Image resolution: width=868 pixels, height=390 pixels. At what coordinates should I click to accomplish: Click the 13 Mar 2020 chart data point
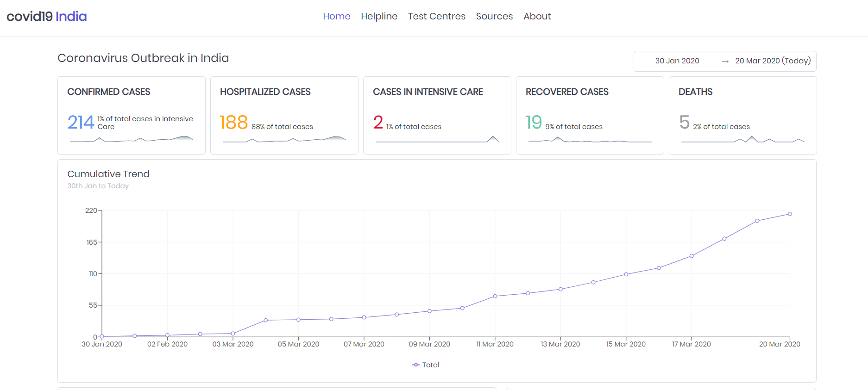[560, 289]
